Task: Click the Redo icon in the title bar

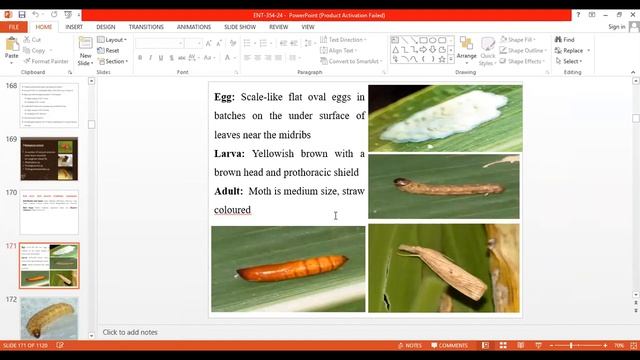Action: click(x=54, y=15)
